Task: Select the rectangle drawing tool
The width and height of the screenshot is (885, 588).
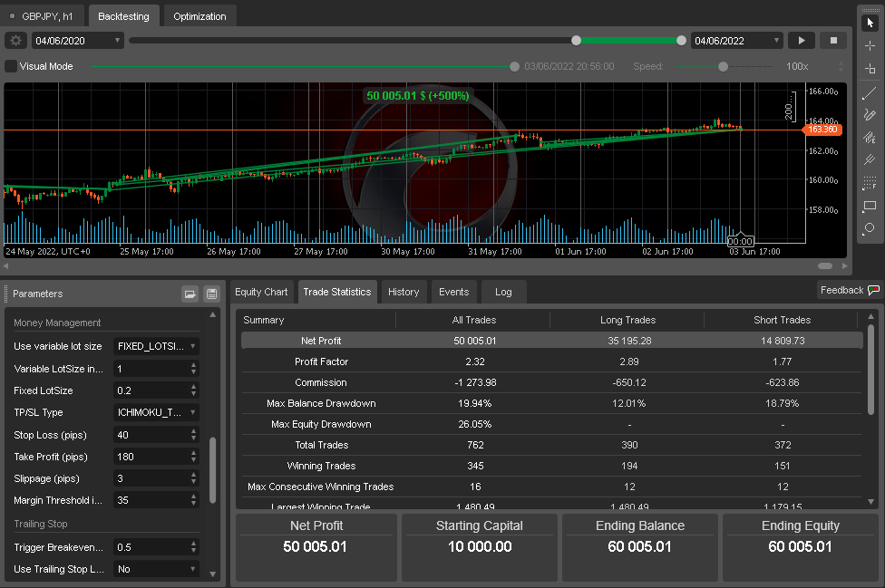Action: click(x=870, y=207)
